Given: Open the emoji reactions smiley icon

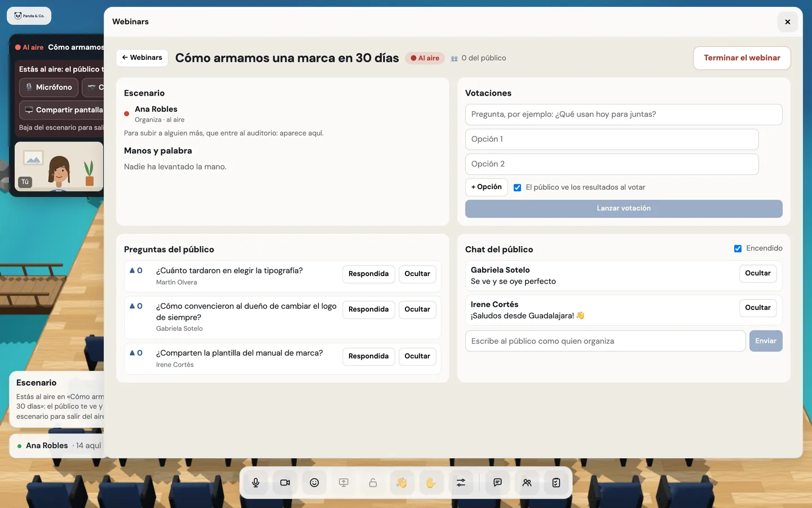Looking at the screenshot, I should click(315, 483).
